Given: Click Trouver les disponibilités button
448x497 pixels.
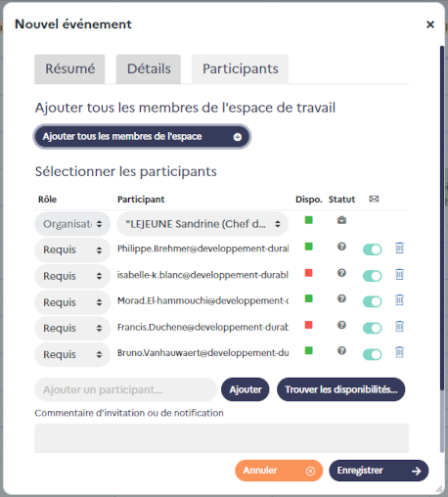Looking at the screenshot, I should click(x=340, y=389).
